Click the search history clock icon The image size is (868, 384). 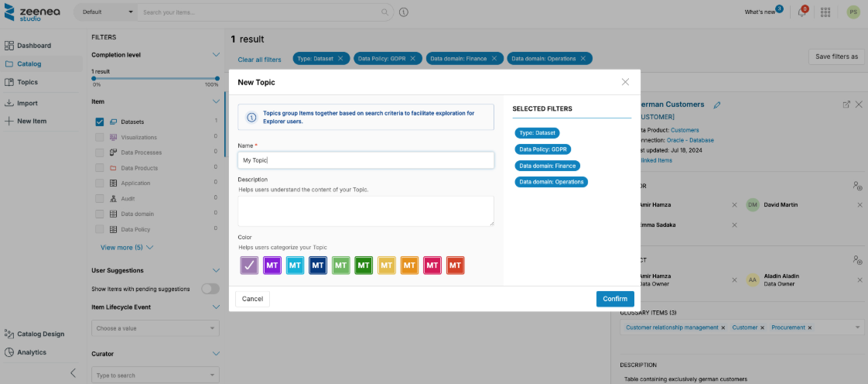(x=404, y=12)
